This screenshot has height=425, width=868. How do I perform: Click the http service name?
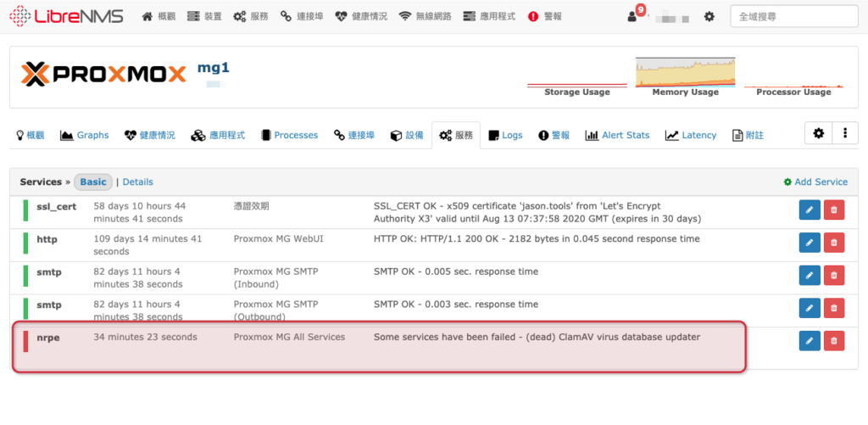point(47,239)
